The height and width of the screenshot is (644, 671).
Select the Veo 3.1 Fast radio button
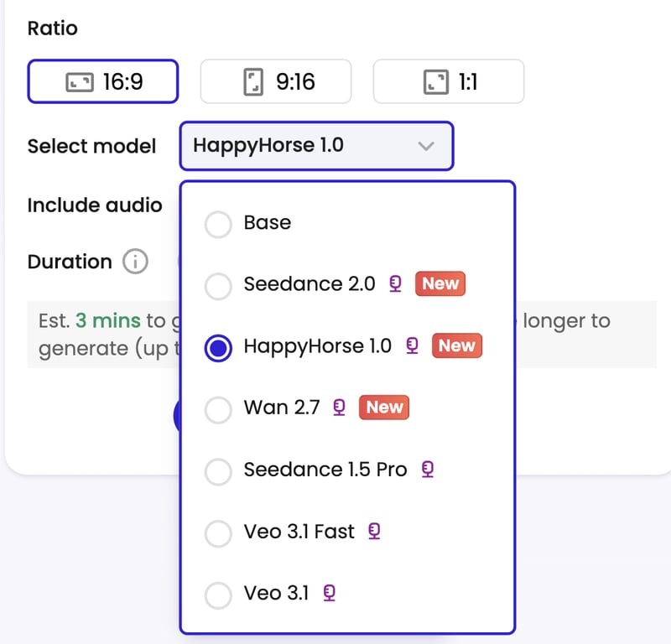coord(218,533)
